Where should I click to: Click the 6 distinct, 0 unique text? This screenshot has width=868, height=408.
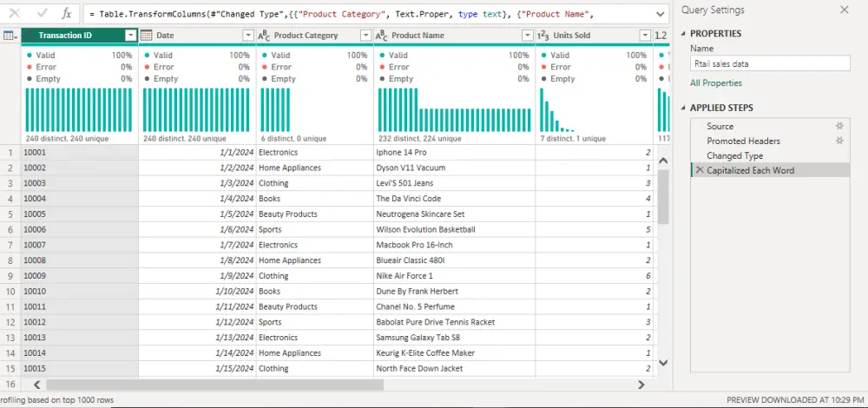(x=293, y=139)
